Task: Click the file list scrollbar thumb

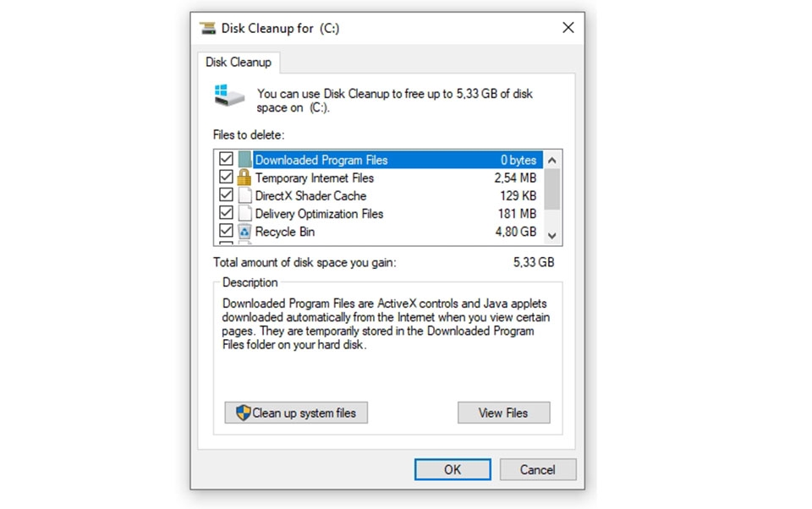Action: click(552, 189)
